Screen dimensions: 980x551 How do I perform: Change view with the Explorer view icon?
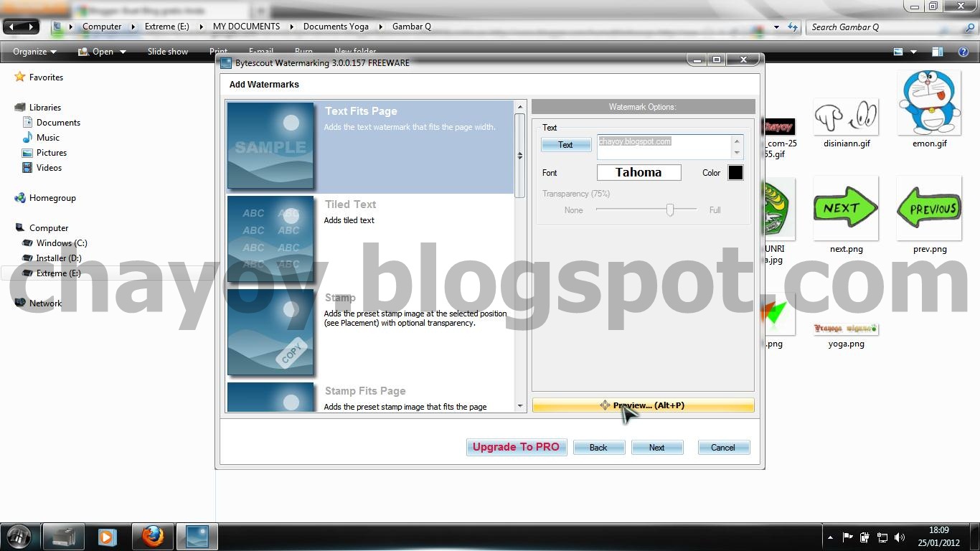tap(898, 52)
